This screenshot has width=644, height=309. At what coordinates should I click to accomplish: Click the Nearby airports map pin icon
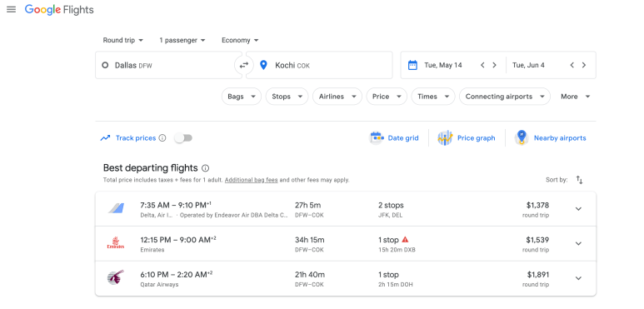[522, 137]
